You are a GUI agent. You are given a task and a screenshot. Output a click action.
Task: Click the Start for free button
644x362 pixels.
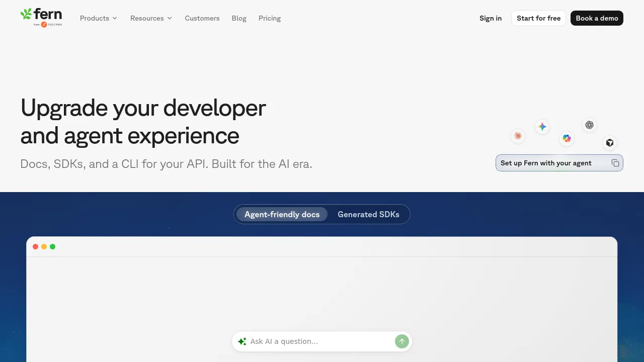(x=538, y=18)
